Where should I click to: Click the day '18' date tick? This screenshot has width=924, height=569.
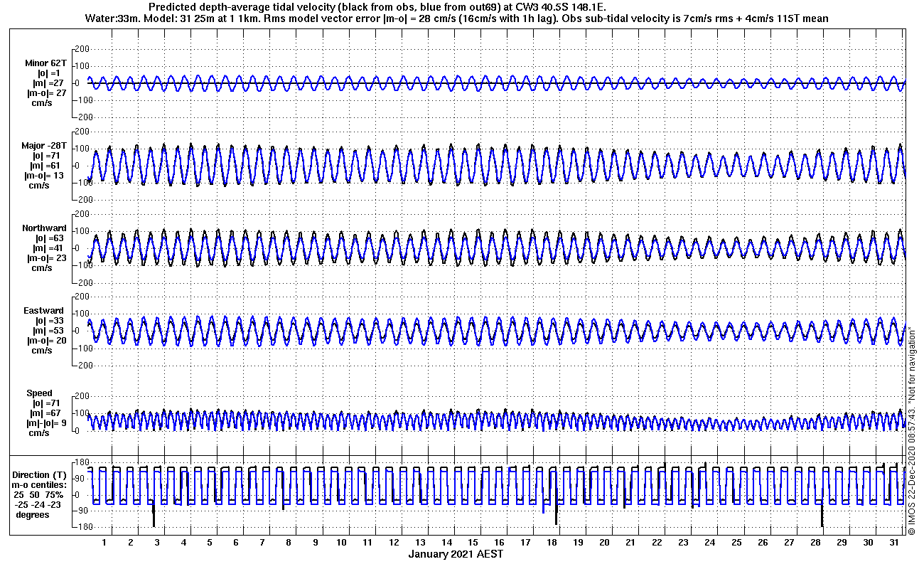coord(552,543)
